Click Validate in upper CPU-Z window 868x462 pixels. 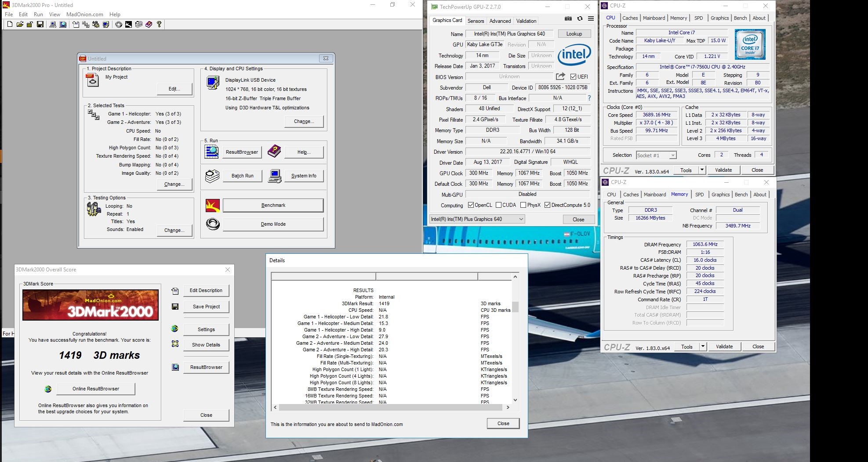pos(723,170)
